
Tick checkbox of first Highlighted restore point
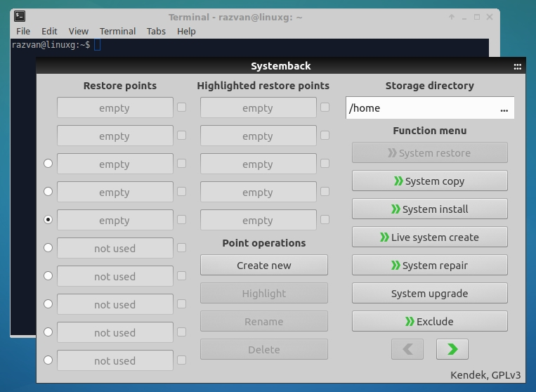[325, 107]
